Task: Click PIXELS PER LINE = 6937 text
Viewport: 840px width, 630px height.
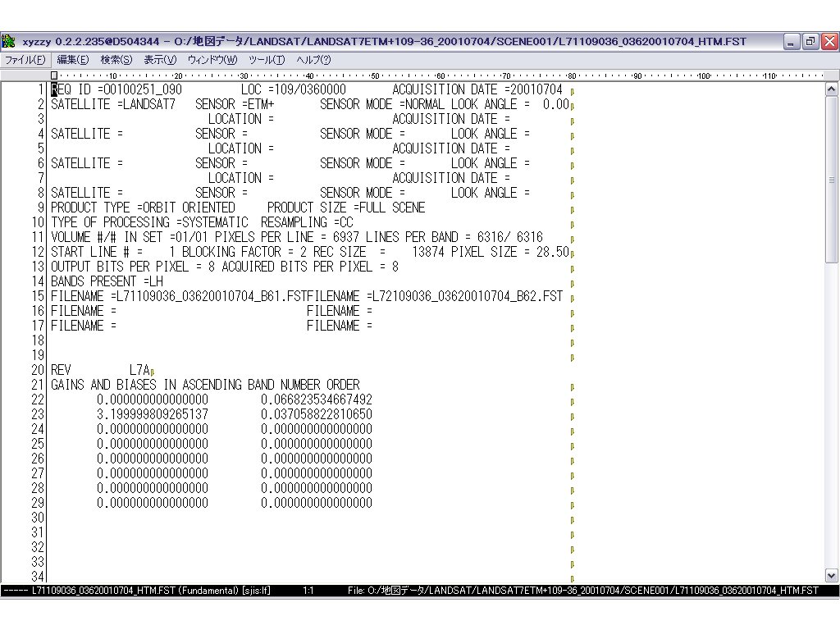Action: [287, 237]
